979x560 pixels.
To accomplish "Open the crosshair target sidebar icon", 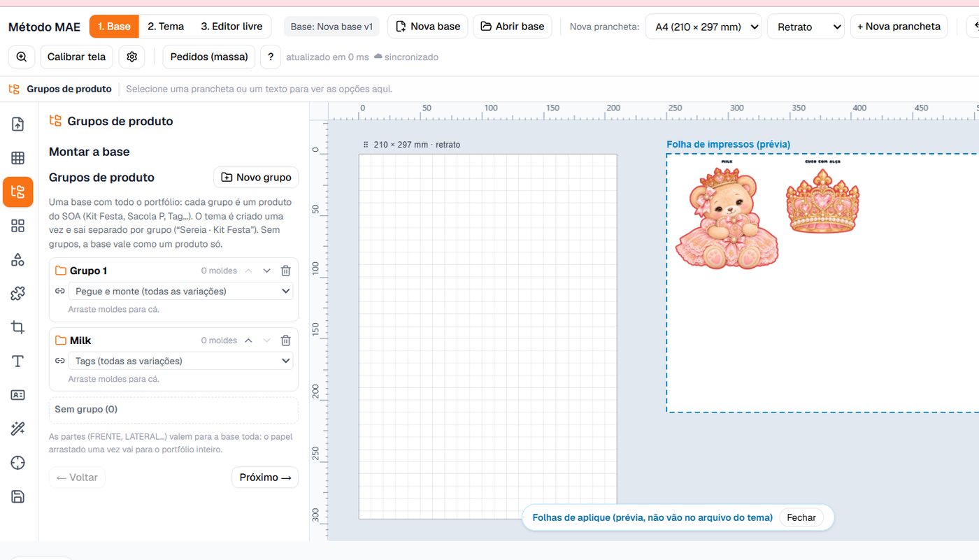I will [18, 463].
